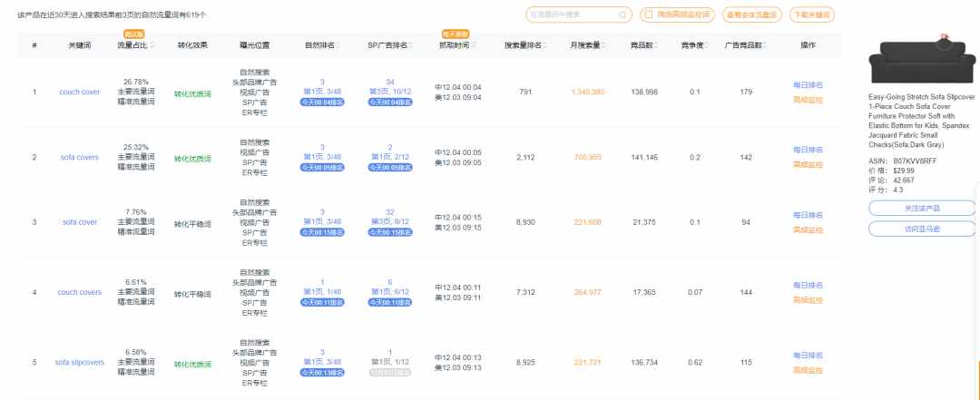Click the magnifier icon in the search box

point(622,15)
